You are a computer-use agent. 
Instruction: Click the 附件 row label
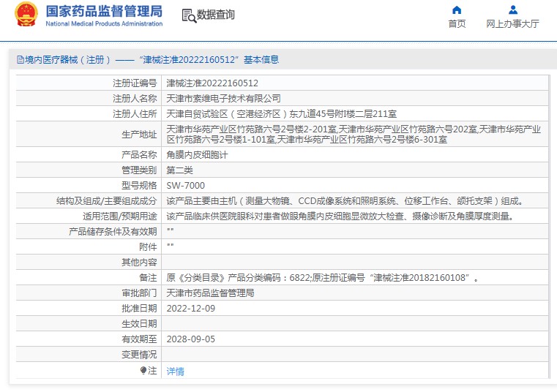click(x=148, y=246)
